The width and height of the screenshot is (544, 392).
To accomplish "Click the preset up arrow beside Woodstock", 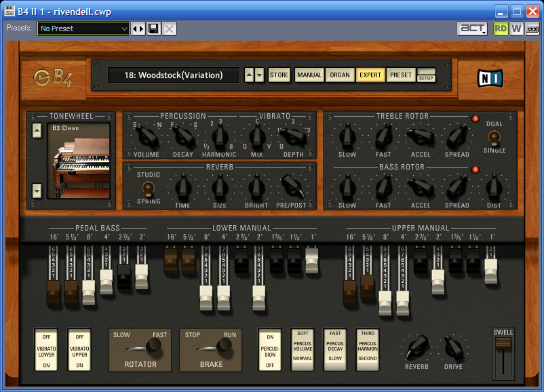I will pyautogui.click(x=249, y=75).
